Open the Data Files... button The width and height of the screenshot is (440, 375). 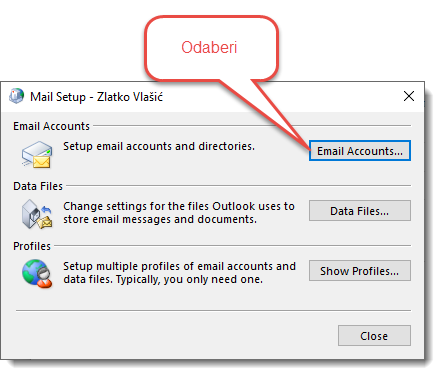(360, 211)
